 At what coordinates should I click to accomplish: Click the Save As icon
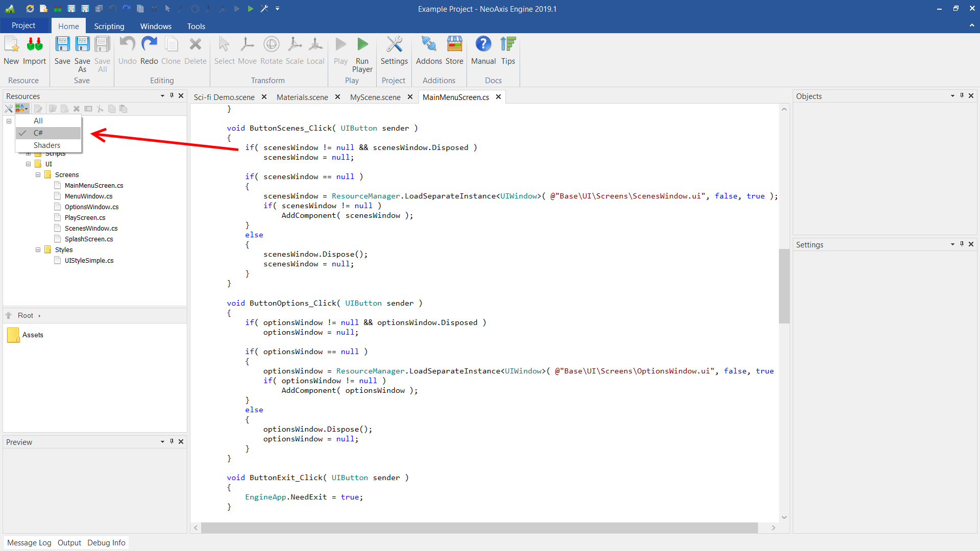[82, 45]
